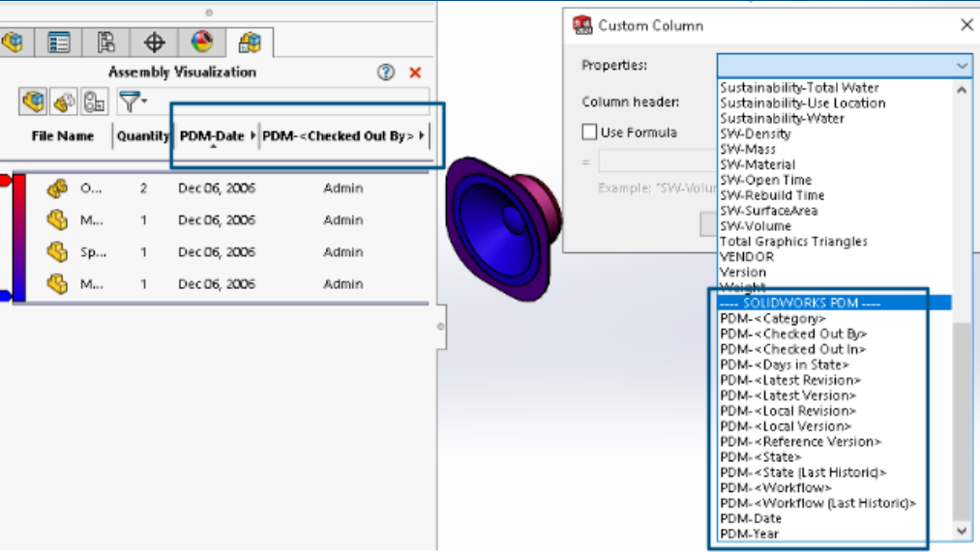Open the FeatureManager design tree tab

click(13, 43)
